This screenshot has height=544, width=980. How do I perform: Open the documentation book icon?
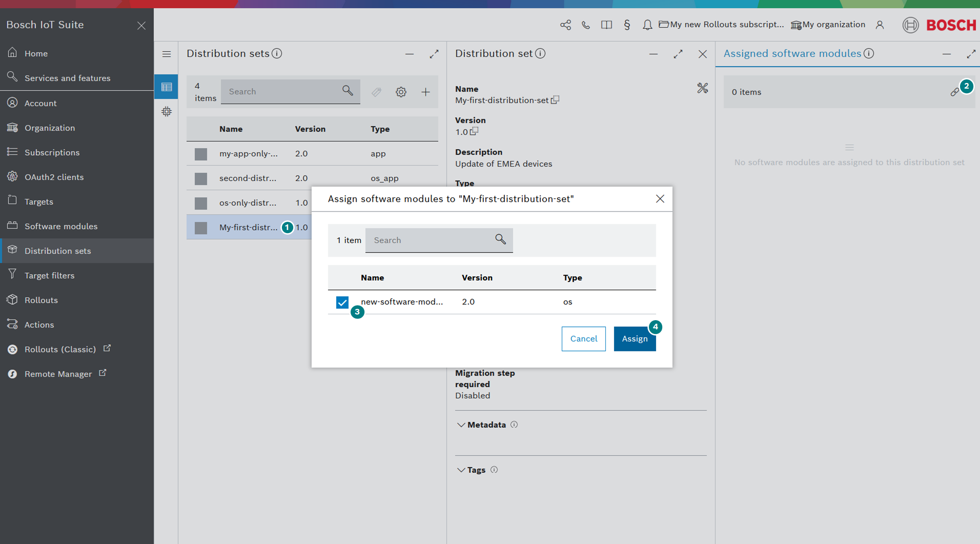click(x=606, y=25)
